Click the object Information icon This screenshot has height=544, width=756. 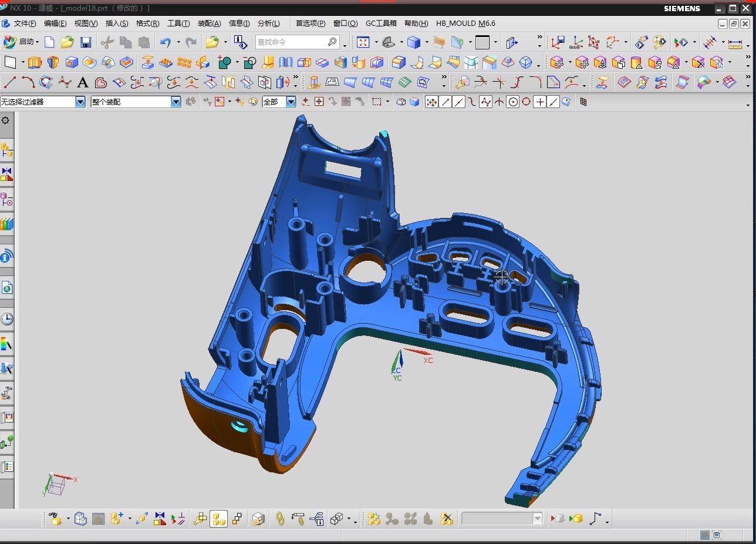(239, 42)
